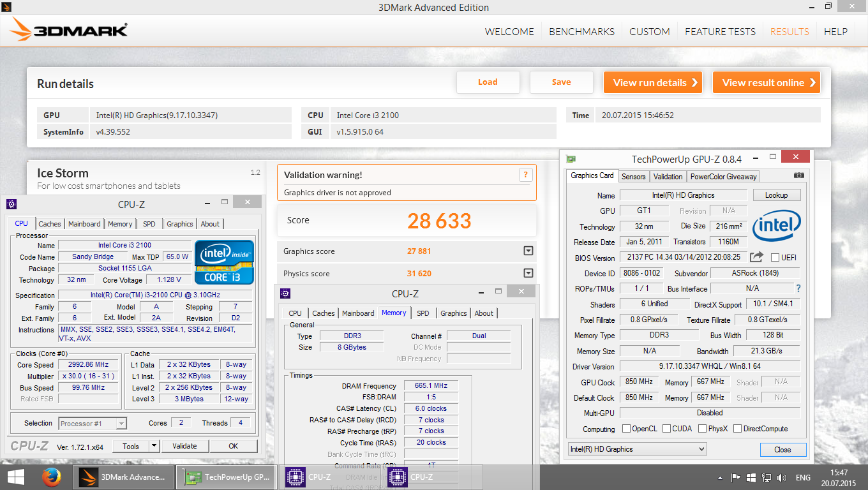Open Tools dropdown arrow in CPU-Z

point(154,446)
